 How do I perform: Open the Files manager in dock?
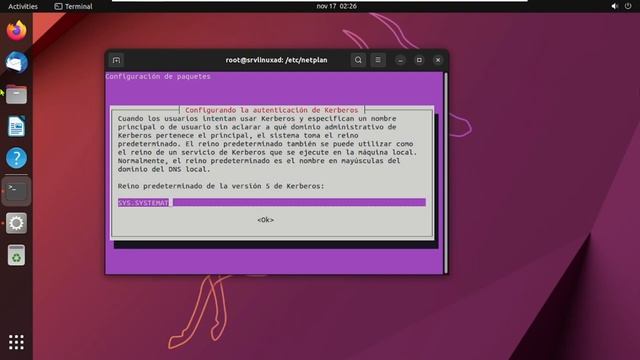16,94
